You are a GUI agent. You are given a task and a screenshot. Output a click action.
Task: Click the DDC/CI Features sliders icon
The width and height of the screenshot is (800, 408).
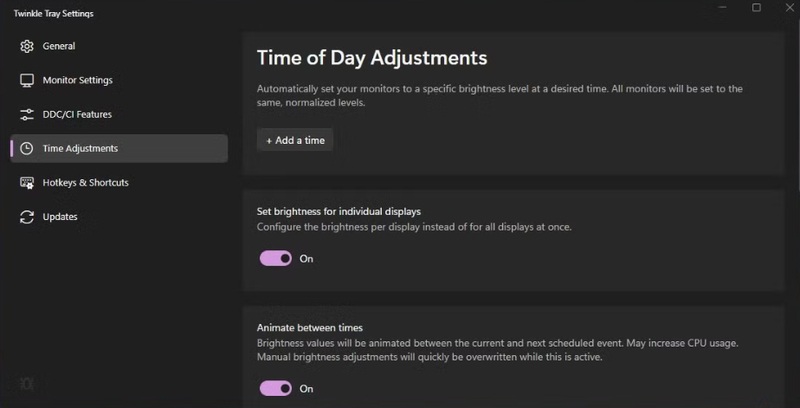tap(27, 114)
